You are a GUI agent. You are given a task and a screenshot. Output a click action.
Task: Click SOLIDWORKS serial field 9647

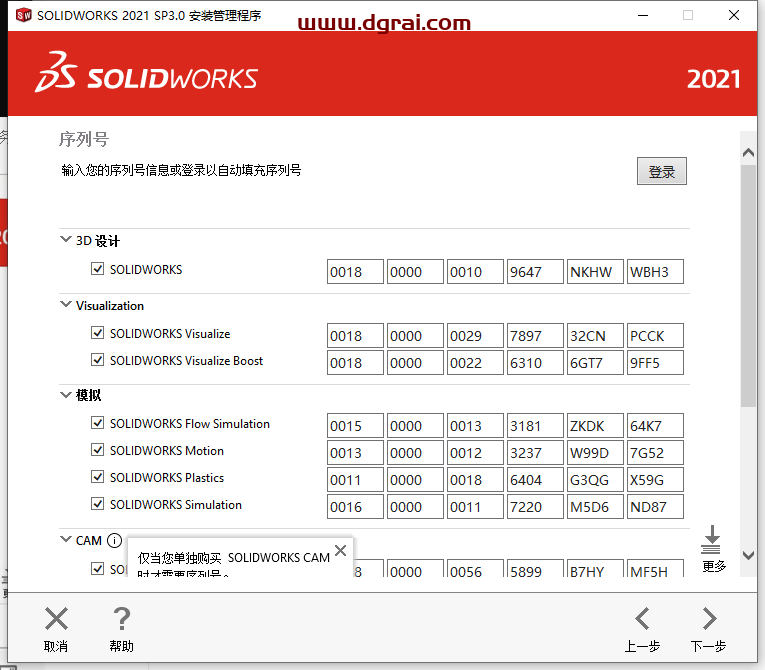[535, 271]
